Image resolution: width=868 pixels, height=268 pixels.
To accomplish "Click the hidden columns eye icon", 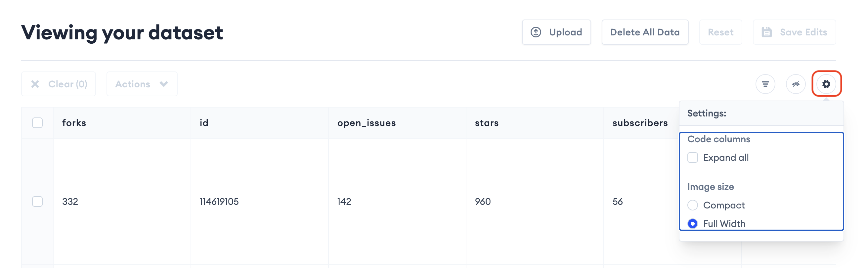I will pos(796,84).
